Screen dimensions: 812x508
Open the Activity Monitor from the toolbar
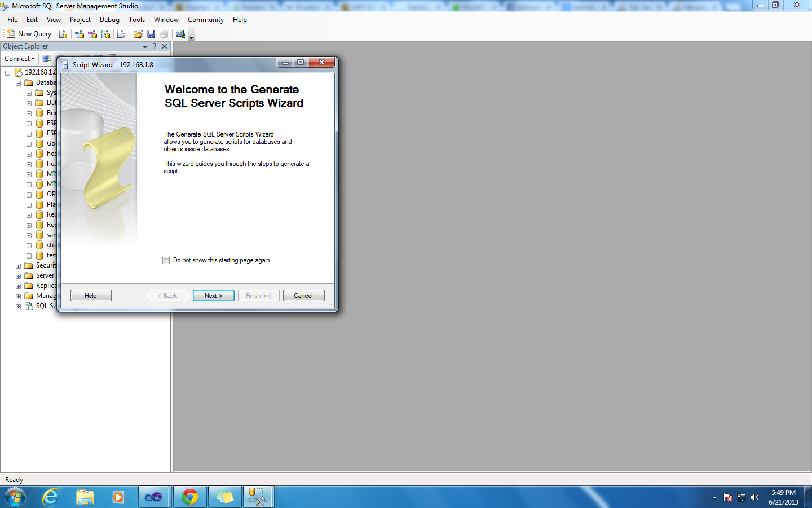click(x=180, y=34)
